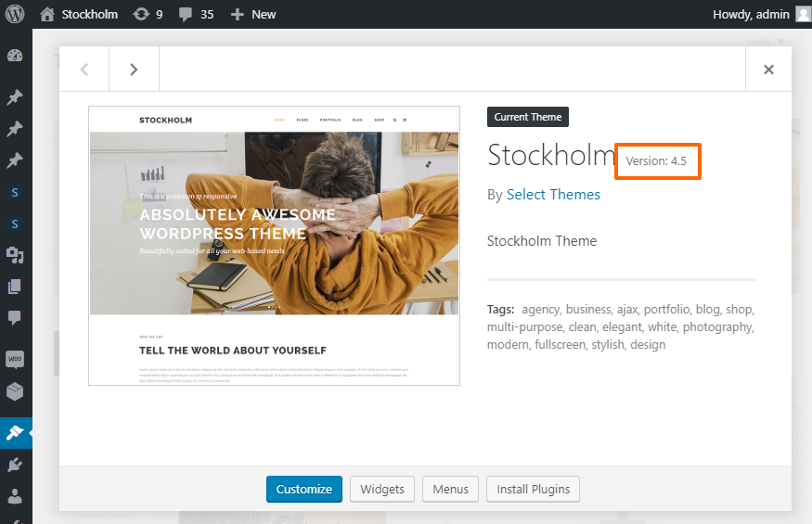
Task: Open the 9 pending updates
Action: click(x=148, y=14)
